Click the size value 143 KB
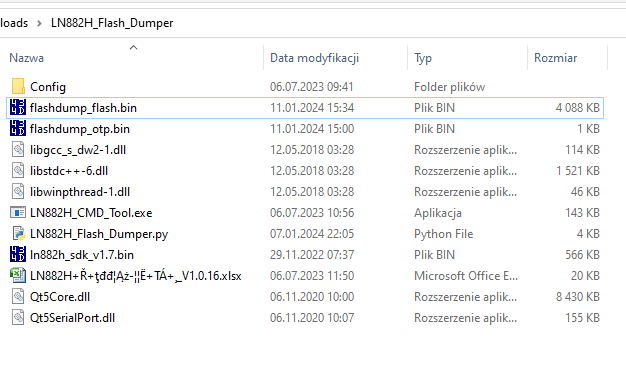 582,213
